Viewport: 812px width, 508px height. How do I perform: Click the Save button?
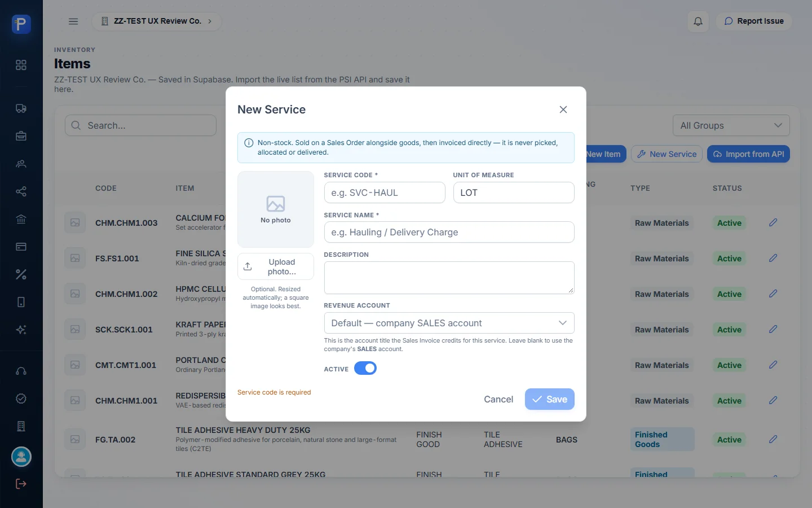pyautogui.click(x=550, y=399)
